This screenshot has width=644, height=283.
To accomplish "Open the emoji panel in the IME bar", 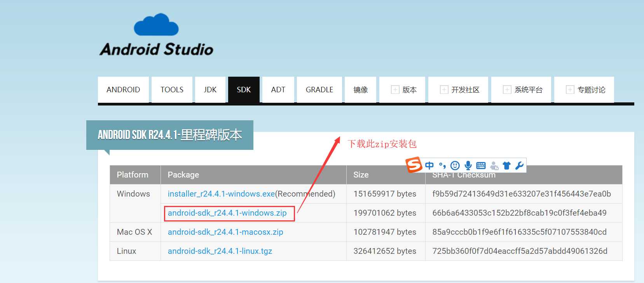I will pyautogui.click(x=455, y=165).
